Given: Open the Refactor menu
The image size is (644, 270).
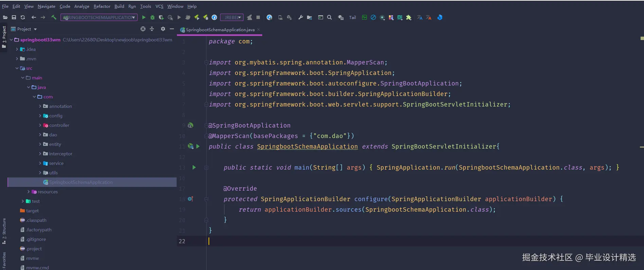Looking at the screenshot, I should (x=102, y=6).
